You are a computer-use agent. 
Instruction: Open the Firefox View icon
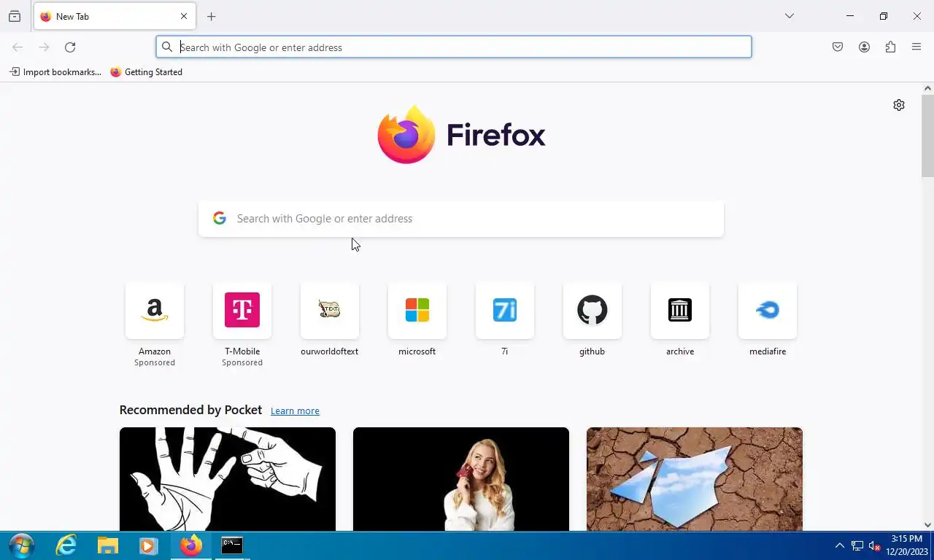(x=15, y=16)
